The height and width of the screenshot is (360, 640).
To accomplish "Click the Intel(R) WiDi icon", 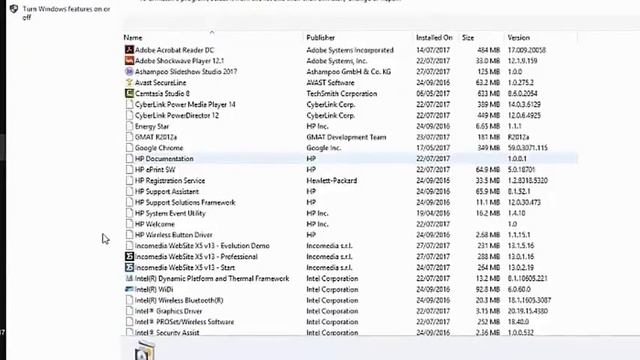I will [x=129, y=289].
